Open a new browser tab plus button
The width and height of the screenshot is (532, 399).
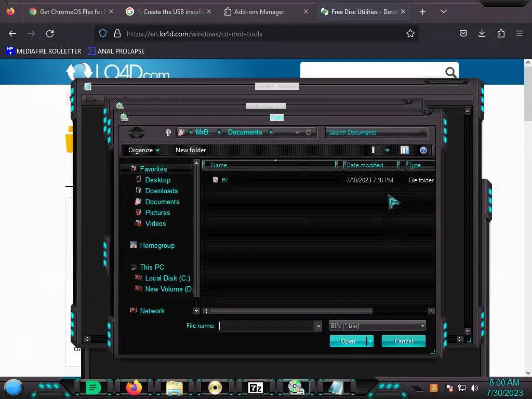click(422, 12)
